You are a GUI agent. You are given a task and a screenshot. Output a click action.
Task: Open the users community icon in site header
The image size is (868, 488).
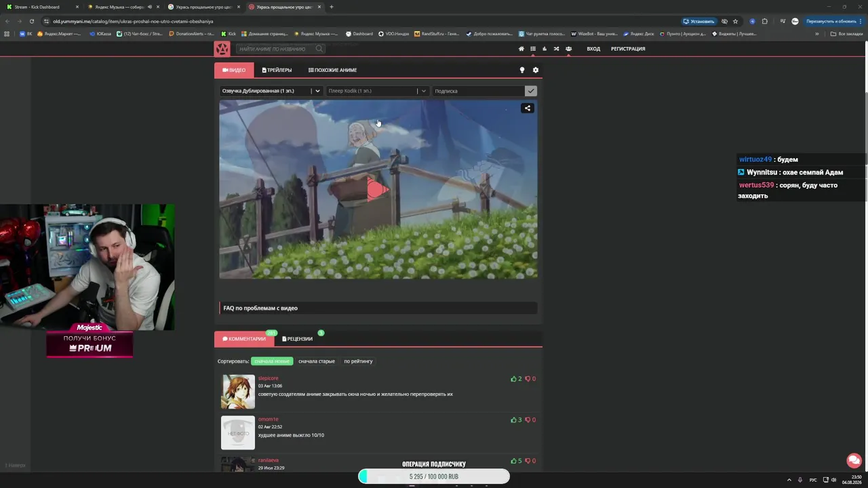568,49
